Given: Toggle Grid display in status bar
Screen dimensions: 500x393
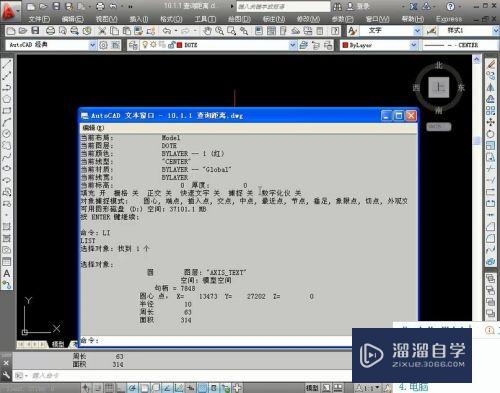Looking at the screenshot, I should pyautogui.click(x=109, y=388).
